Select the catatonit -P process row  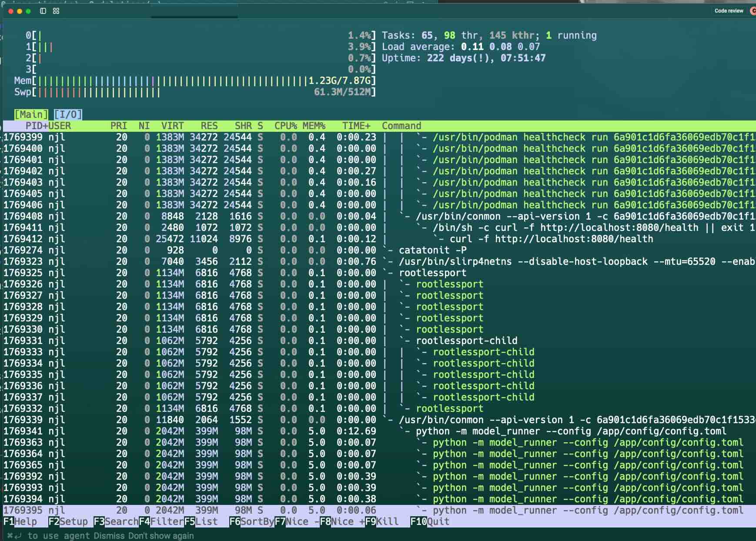pos(432,250)
